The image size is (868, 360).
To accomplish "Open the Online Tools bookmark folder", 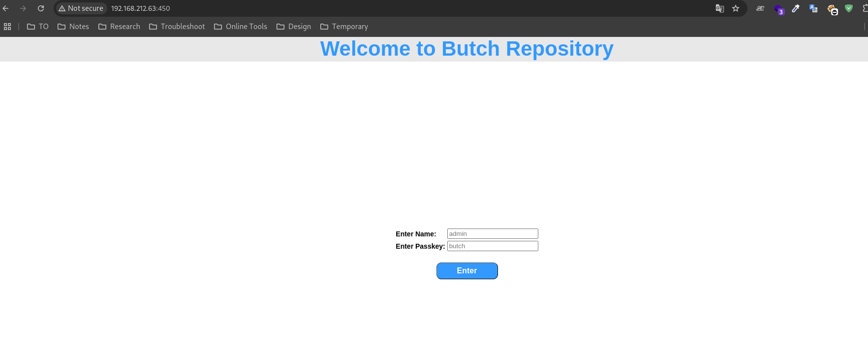I will point(241,27).
